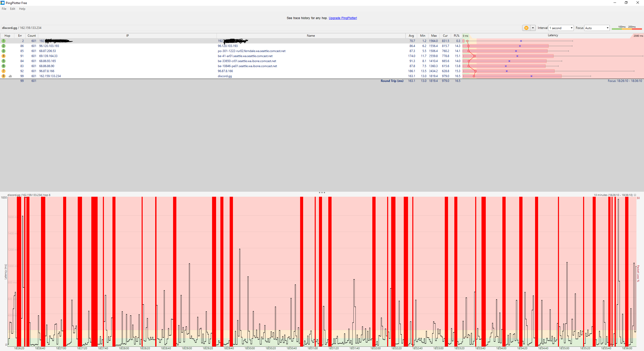Sort by the PL% column header

456,36
